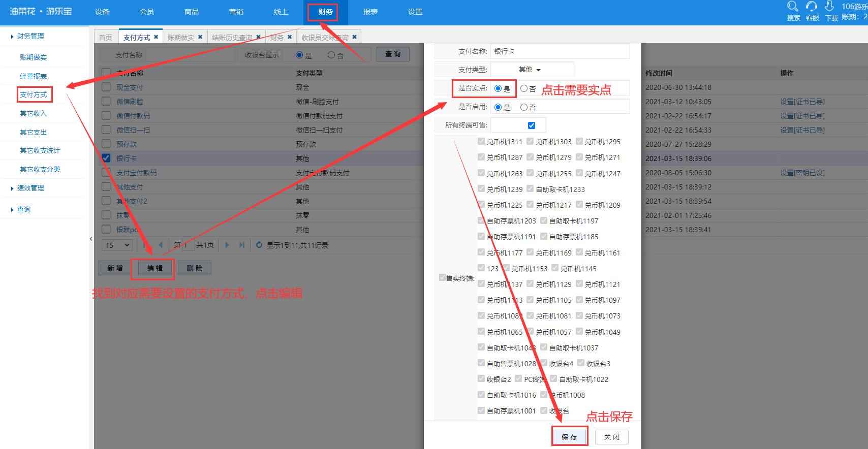
Task: Open the 报表 top menu
Action: click(370, 12)
